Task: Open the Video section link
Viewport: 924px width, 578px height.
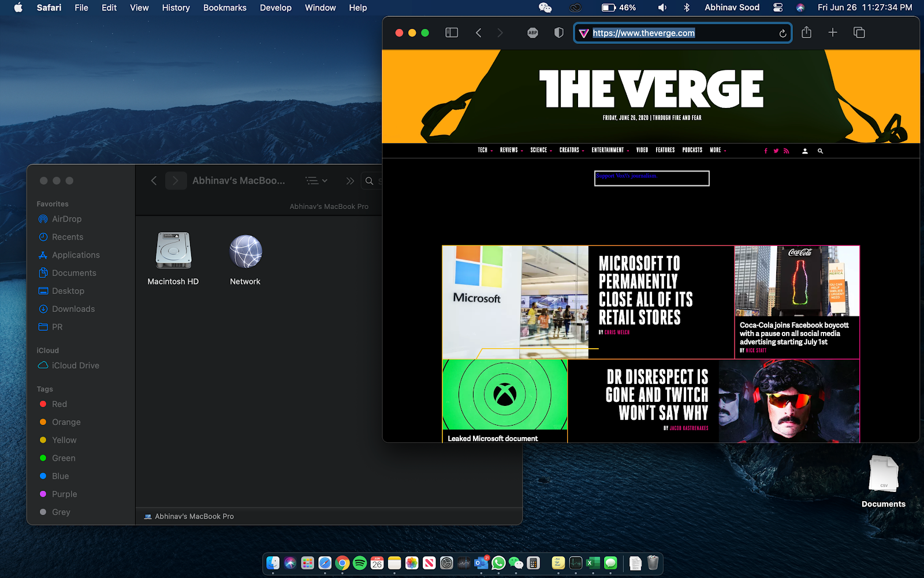Action: pyautogui.click(x=642, y=150)
